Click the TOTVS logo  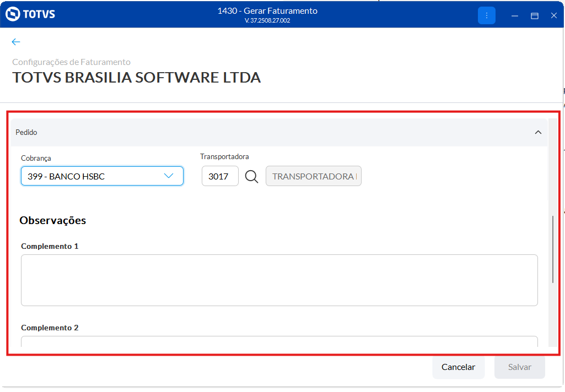(x=30, y=14)
